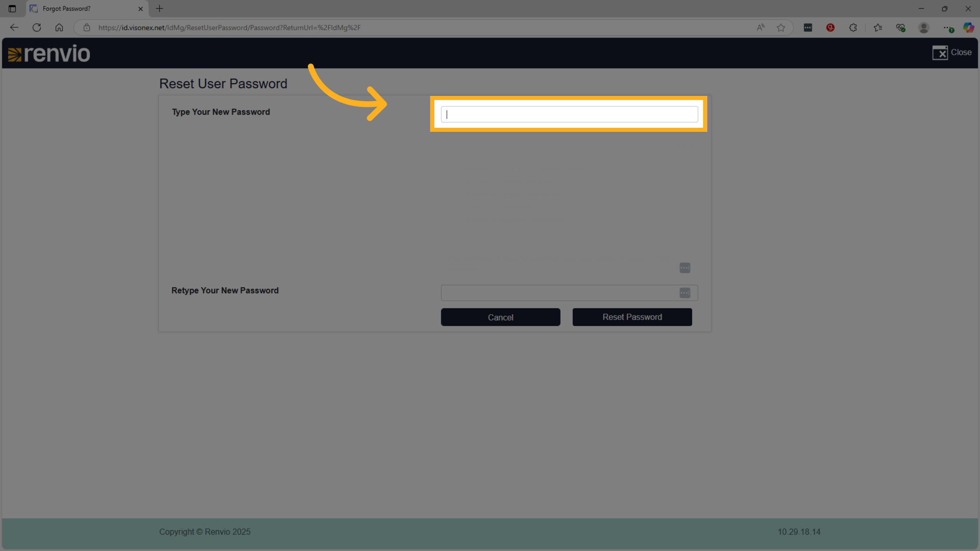Open the browser profile avatar
The height and width of the screenshot is (551, 980).
point(924,27)
